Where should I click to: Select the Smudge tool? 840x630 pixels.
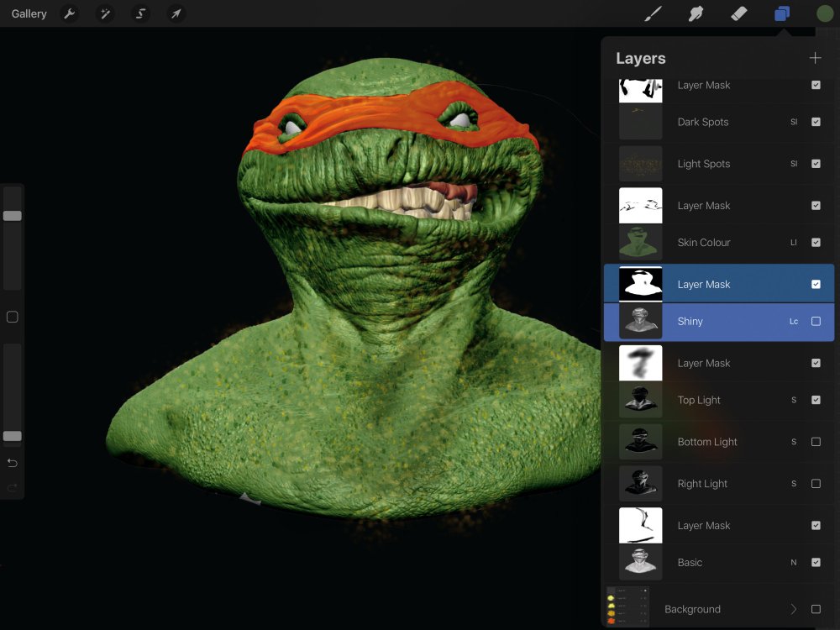tap(696, 13)
